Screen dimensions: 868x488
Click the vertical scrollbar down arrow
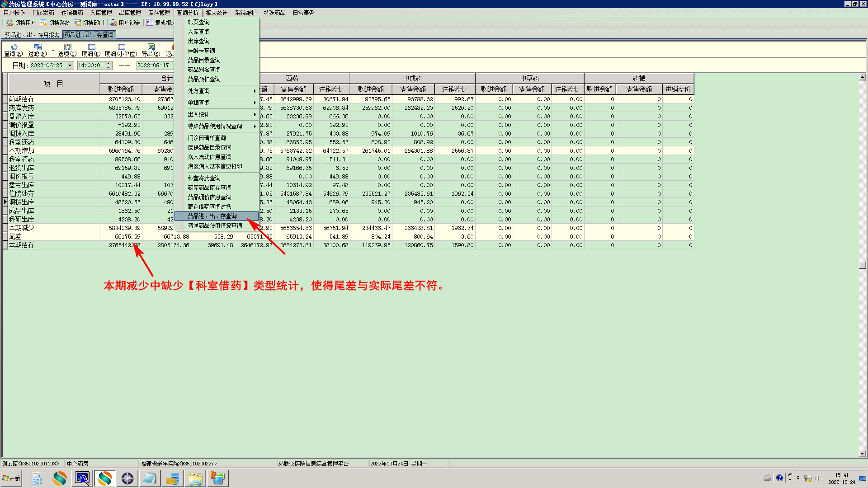click(863, 454)
